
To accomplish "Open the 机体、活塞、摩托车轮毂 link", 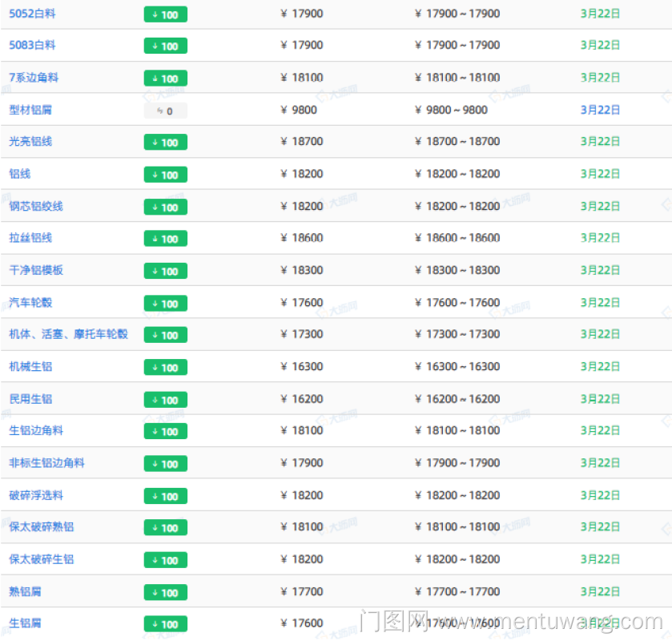I will pyautogui.click(x=68, y=334).
